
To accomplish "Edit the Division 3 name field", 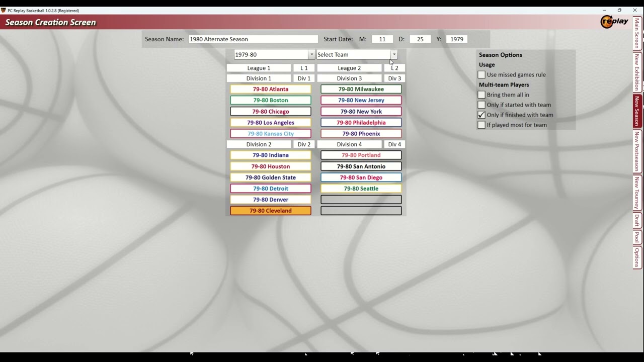I will tap(349, 78).
